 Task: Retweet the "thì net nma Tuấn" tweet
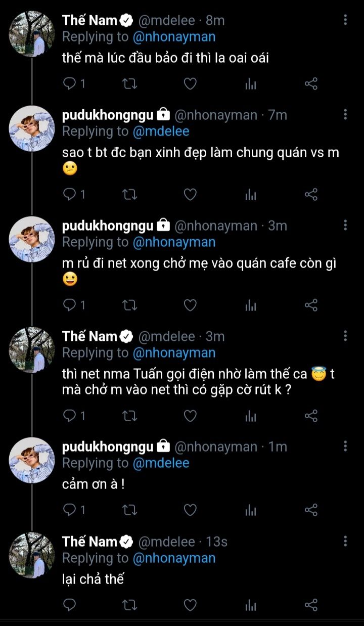tap(130, 416)
